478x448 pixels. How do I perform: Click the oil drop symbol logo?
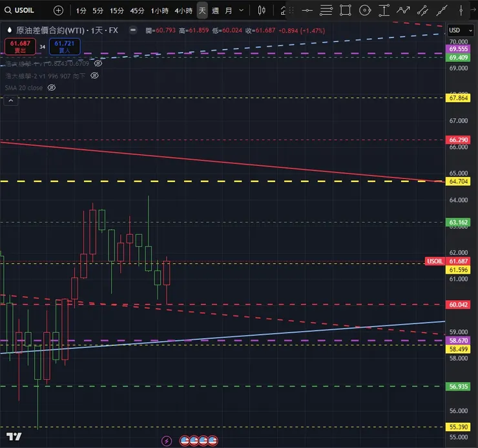(x=10, y=30)
